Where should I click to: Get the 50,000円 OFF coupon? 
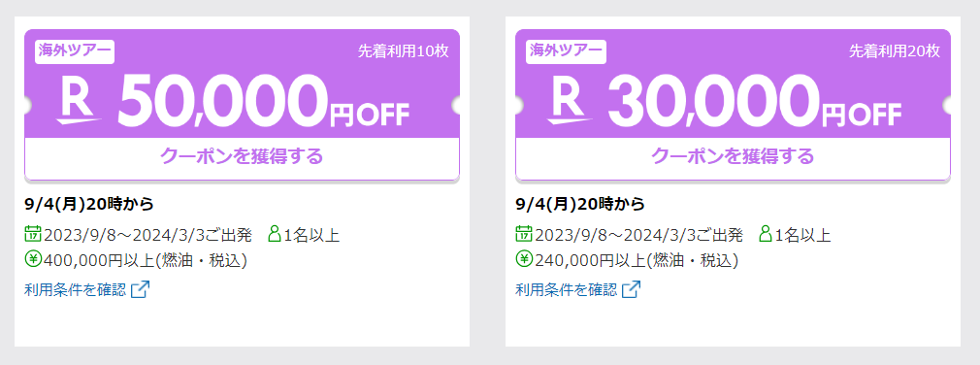[x=242, y=155]
